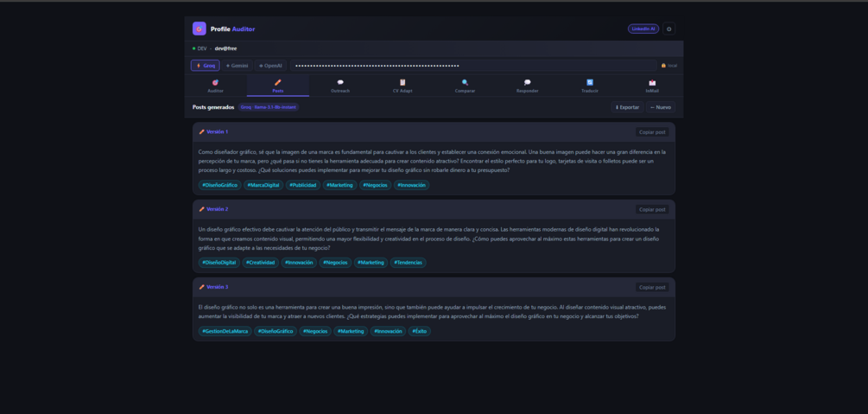Screen dimensions: 868x414
Task: Click the #Negocios tag in Versión 3
Action: 315,331
